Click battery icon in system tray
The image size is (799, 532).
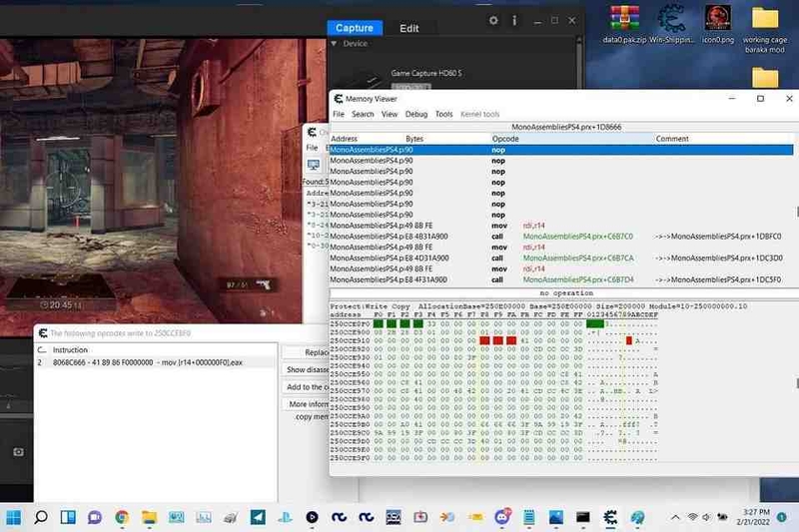721,517
